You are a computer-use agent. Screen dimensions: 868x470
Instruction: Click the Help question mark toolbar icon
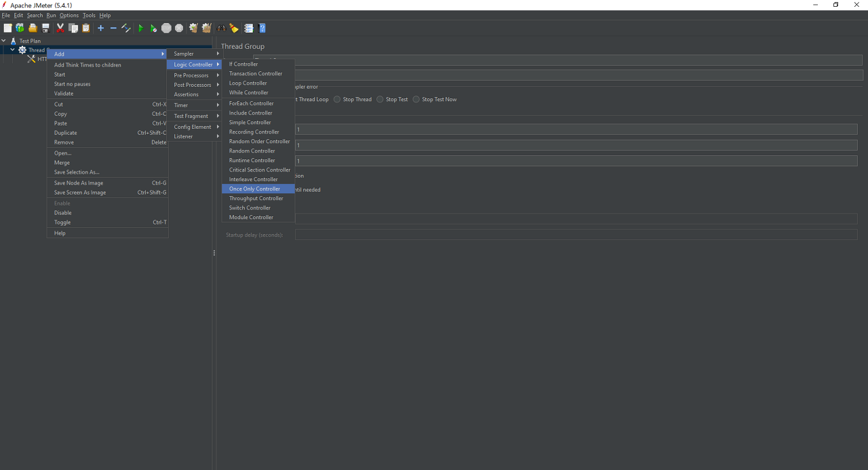[262, 28]
